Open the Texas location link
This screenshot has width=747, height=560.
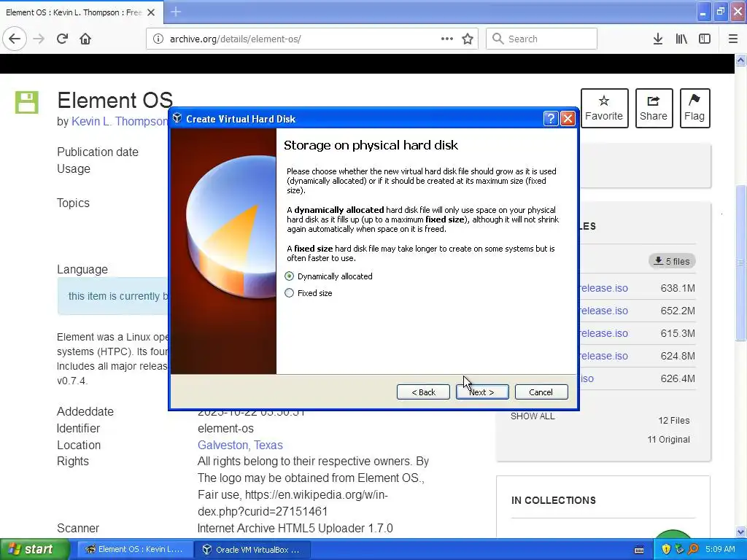tap(268, 445)
